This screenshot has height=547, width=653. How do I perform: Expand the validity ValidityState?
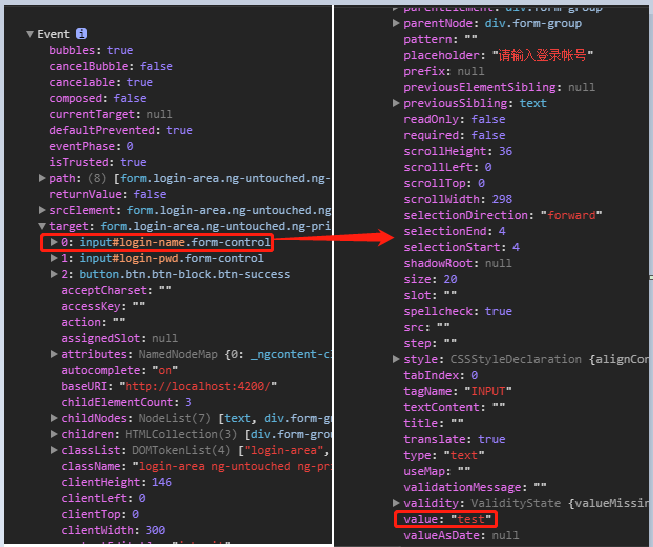396,503
